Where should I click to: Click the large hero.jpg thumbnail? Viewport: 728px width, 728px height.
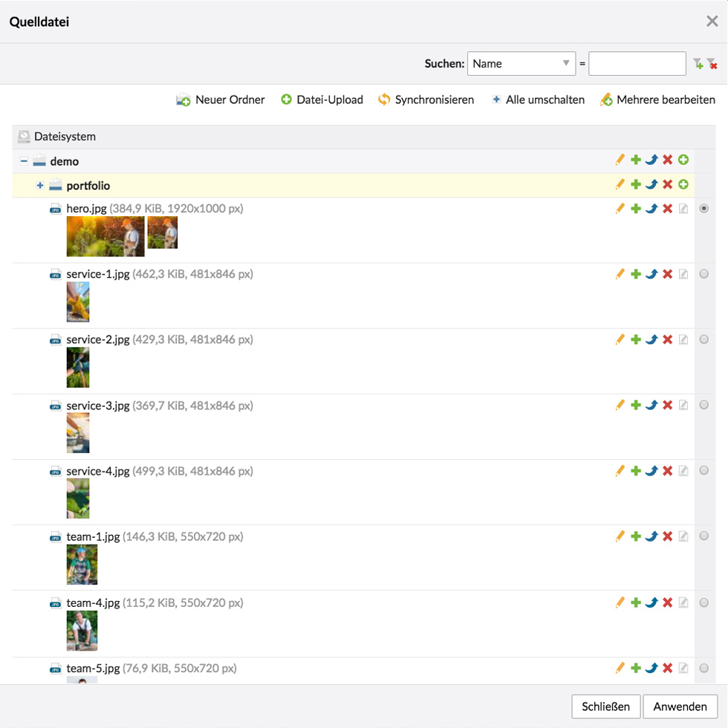(x=105, y=236)
